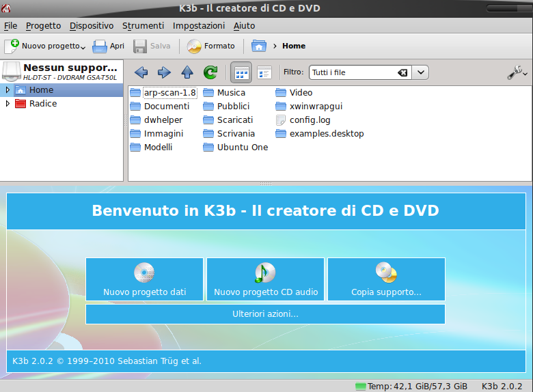This screenshot has width=533, height=392.
Task: Click the Home folder icon in the breadcrumb bar
Action: click(x=259, y=46)
